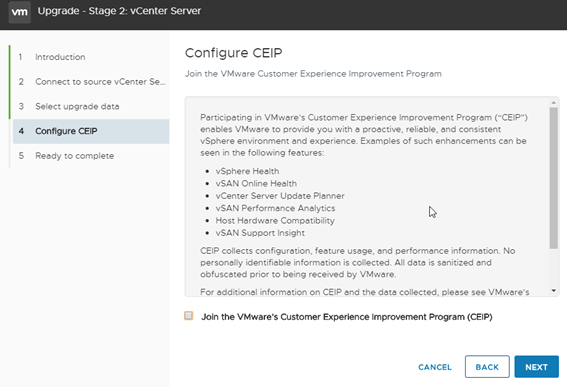Click the scroll up arrow in text box

click(554, 103)
